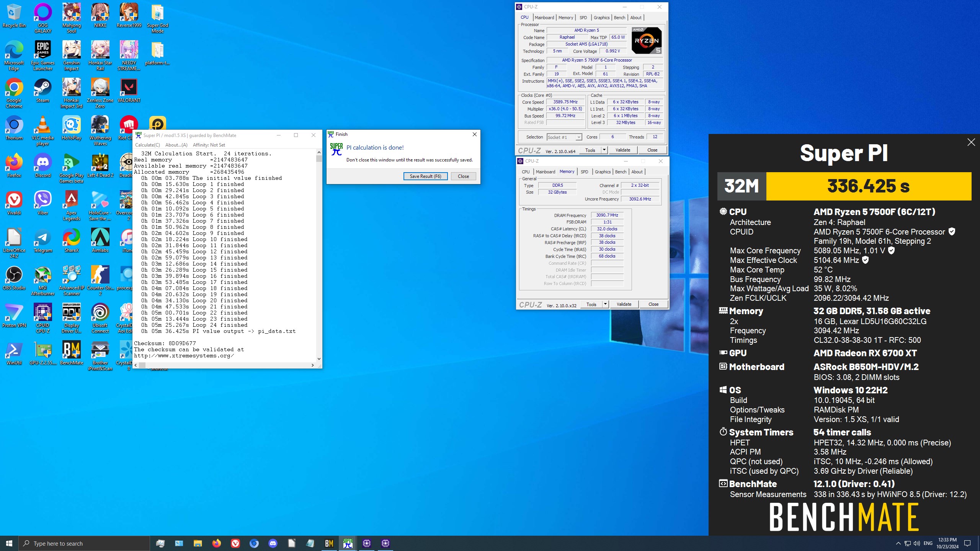Click Super PI vertical scrollbar down arrow
This screenshot has height=551, width=980.
coord(319,359)
